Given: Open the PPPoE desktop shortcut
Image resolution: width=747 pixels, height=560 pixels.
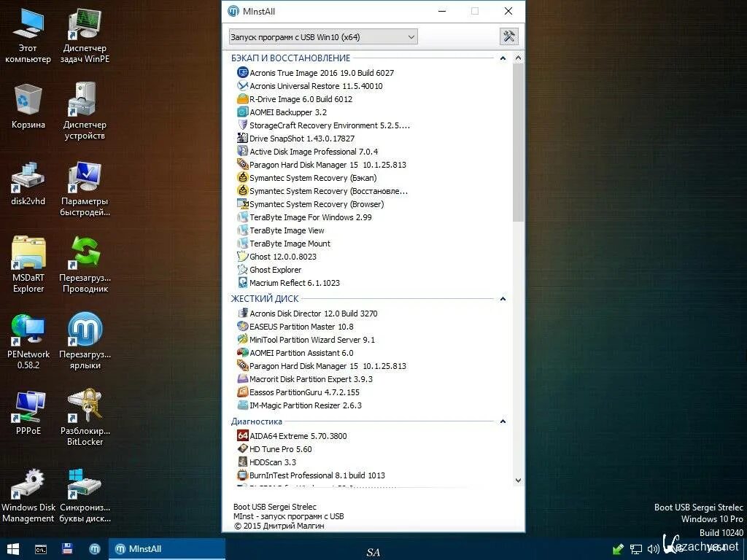Looking at the screenshot, I should pos(28,413).
